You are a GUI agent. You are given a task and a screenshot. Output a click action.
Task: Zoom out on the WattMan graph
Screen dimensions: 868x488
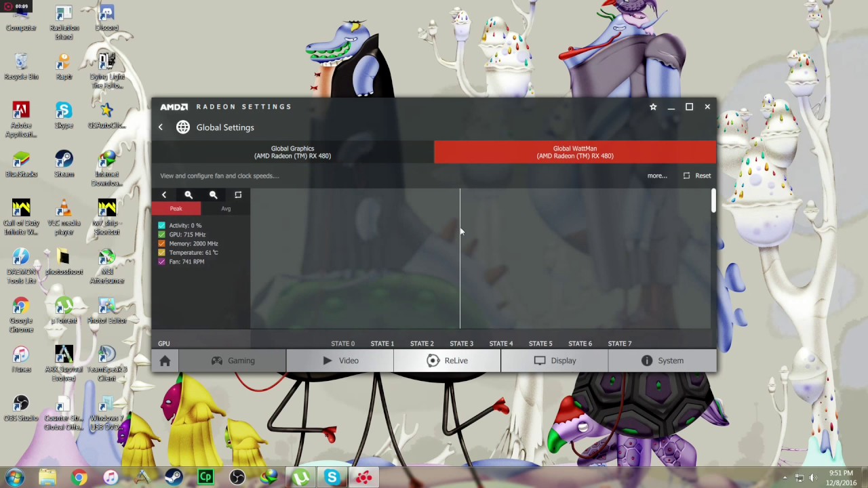click(x=214, y=195)
